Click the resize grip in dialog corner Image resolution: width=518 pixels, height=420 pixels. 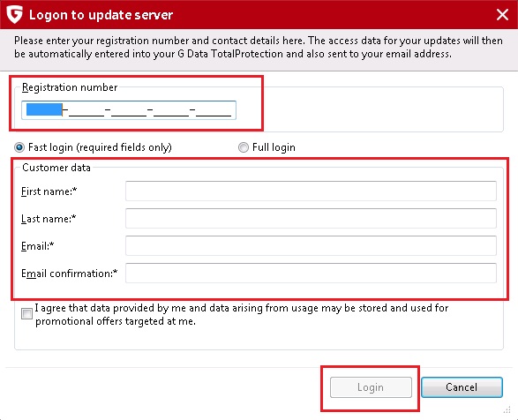click(507, 410)
